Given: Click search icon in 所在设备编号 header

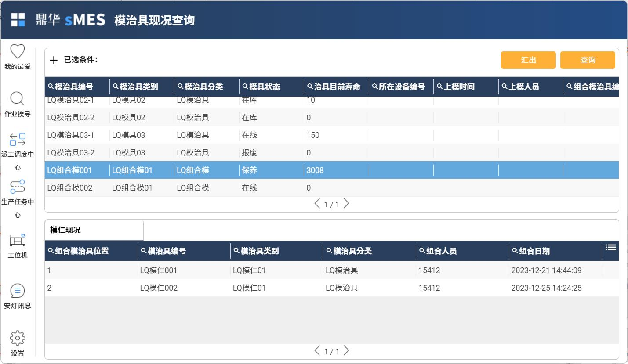Looking at the screenshot, I should tap(375, 87).
